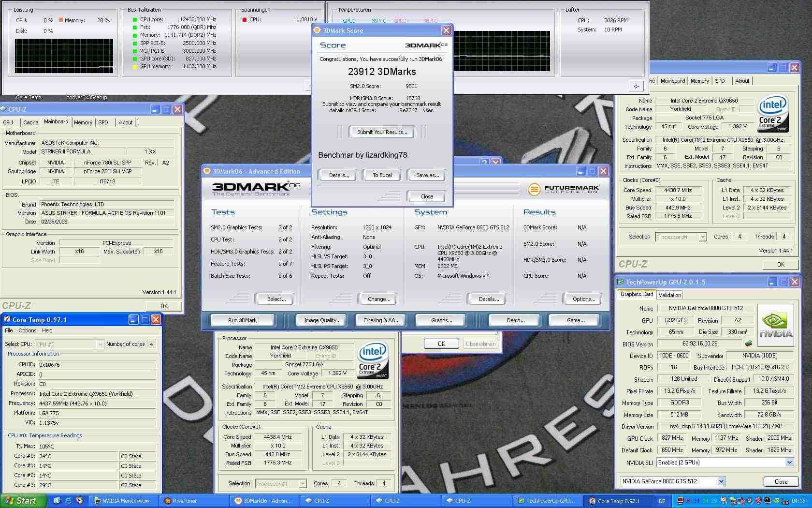Screen dimensions: 812x508
Task: Collapse monitor panel with the <- button
Action: click(636, 86)
